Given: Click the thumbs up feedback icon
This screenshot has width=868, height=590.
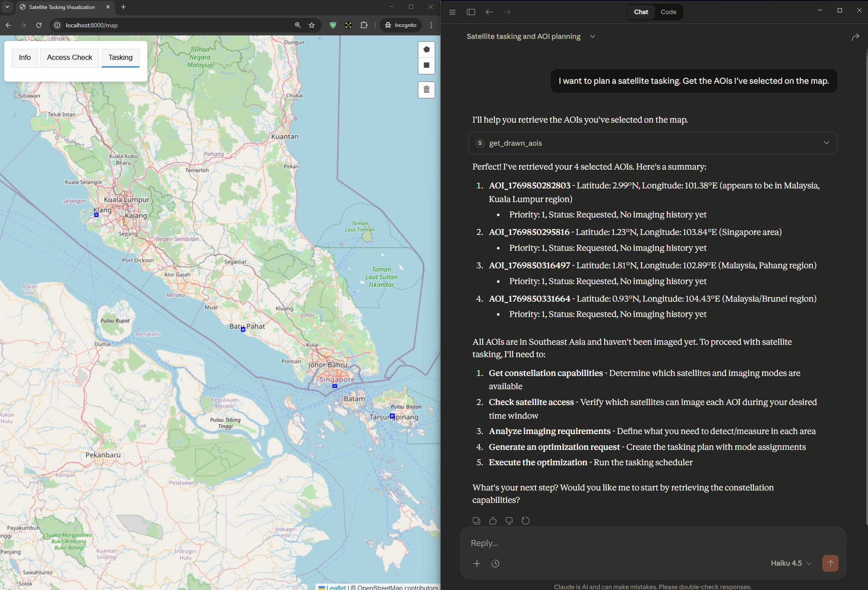Looking at the screenshot, I should pyautogui.click(x=493, y=520).
